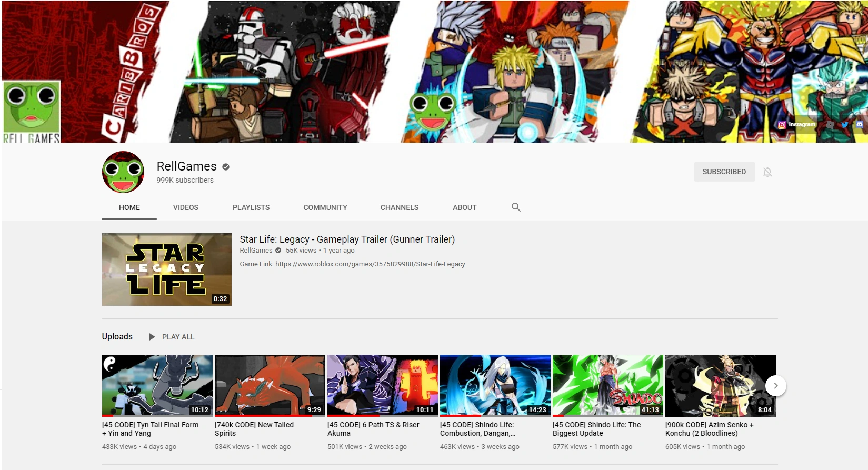Open the Shindo Life: Combustion, Dangan title
The height and width of the screenshot is (470, 868).
(478, 429)
